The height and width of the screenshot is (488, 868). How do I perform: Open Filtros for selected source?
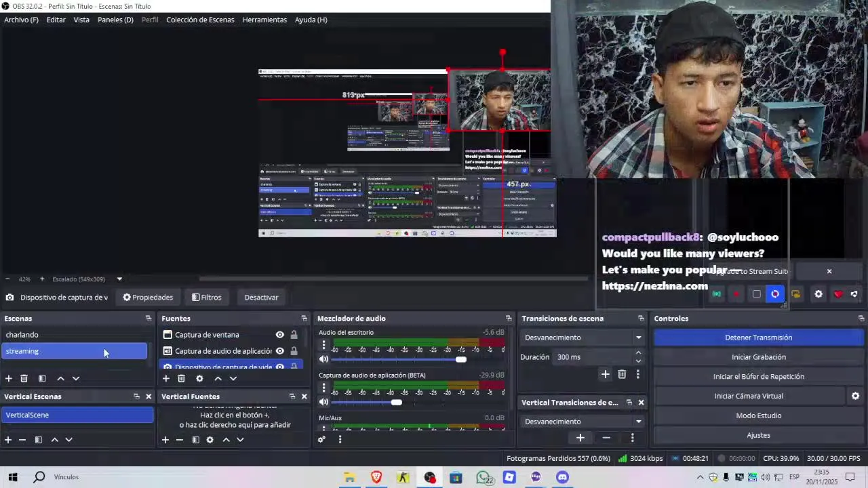point(206,298)
